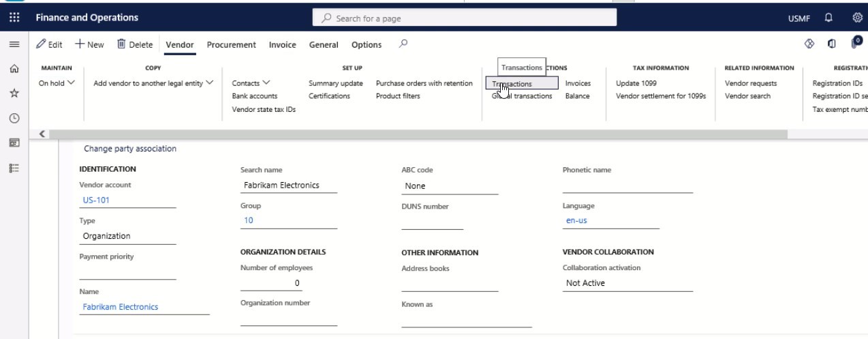Open Recent clock icon in sidebar
Viewport: 868px width, 339px height.
coord(14,118)
